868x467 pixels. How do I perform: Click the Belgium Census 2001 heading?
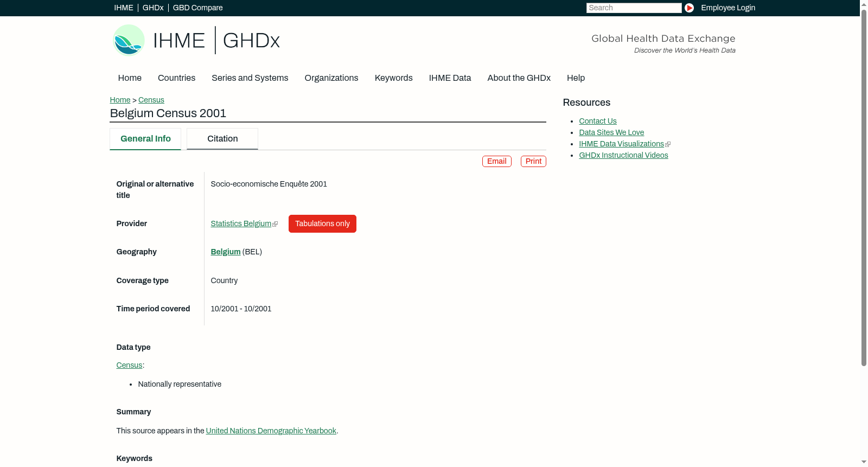[x=168, y=113]
